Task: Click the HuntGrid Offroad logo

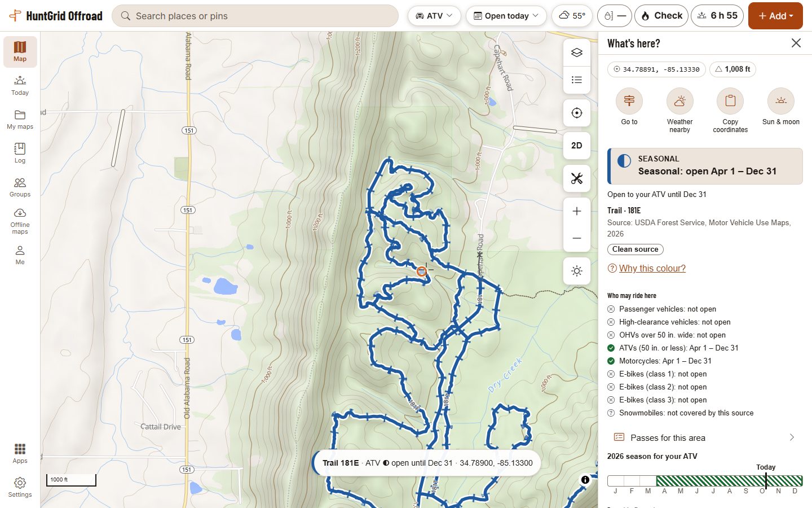Action: point(56,16)
